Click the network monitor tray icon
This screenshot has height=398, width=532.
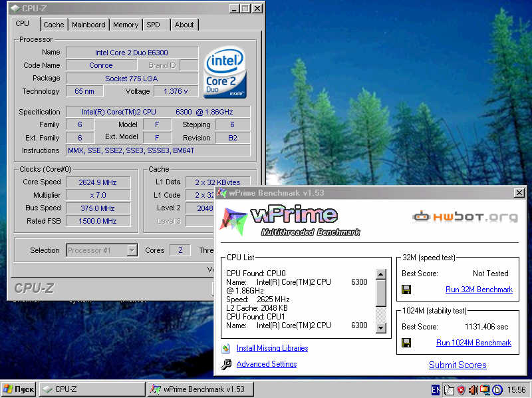(x=485, y=390)
